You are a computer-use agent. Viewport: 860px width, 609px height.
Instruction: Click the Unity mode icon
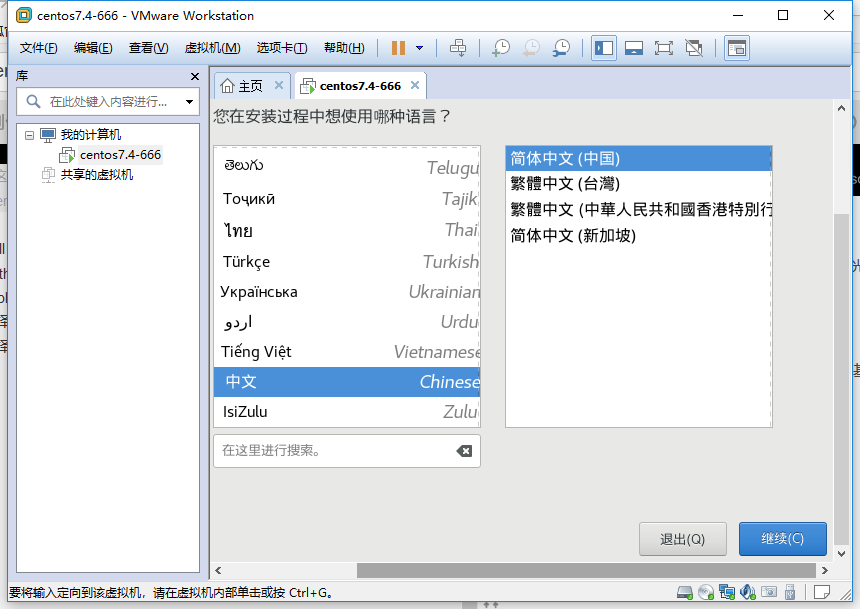pyautogui.click(x=694, y=48)
